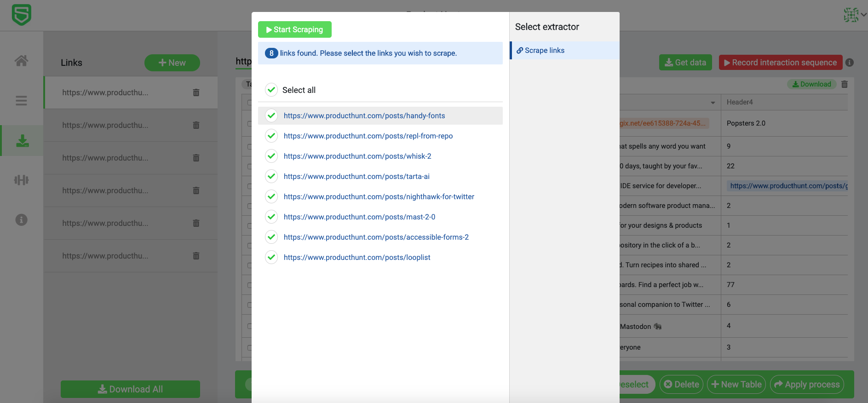Viewport: 868px width, 403px height.
Task: Click the green shield app logo
Action: coord(21,15)
